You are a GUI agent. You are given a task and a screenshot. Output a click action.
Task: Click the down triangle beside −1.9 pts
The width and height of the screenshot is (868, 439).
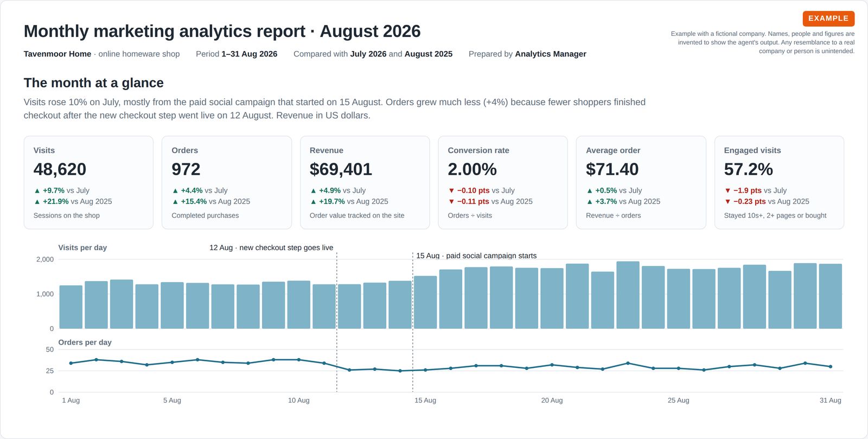[x=727, y=190]
